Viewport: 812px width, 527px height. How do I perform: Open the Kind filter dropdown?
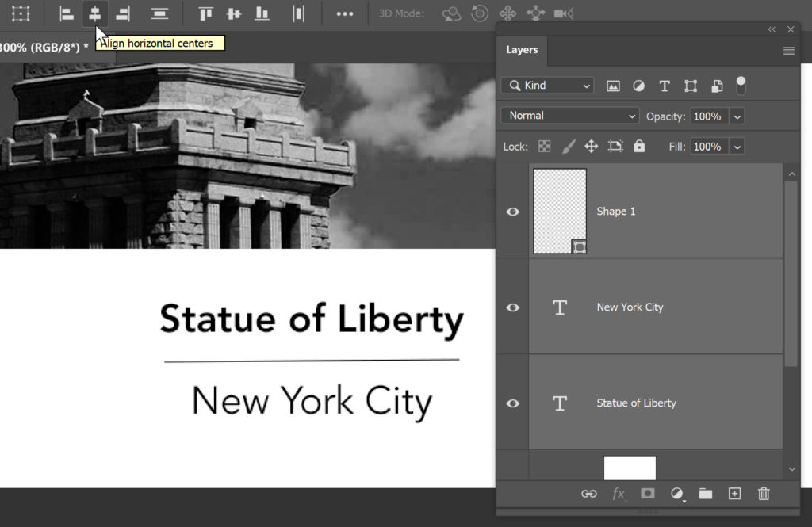point(547,86)
